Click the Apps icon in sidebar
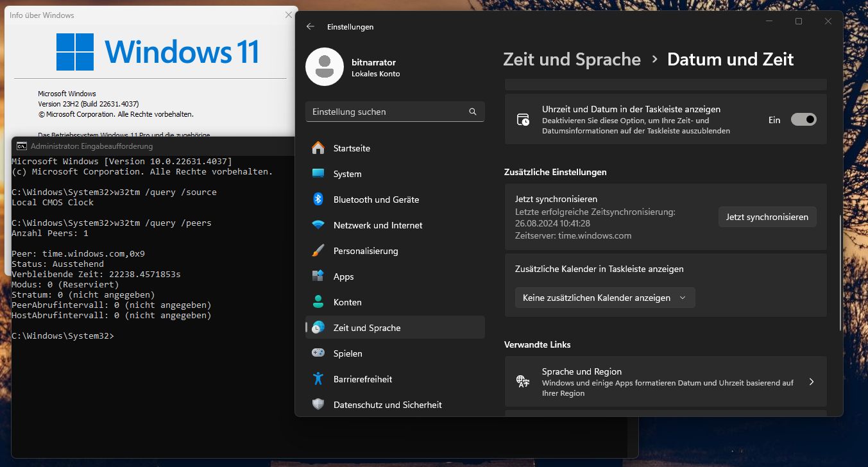 click(318, 276)
